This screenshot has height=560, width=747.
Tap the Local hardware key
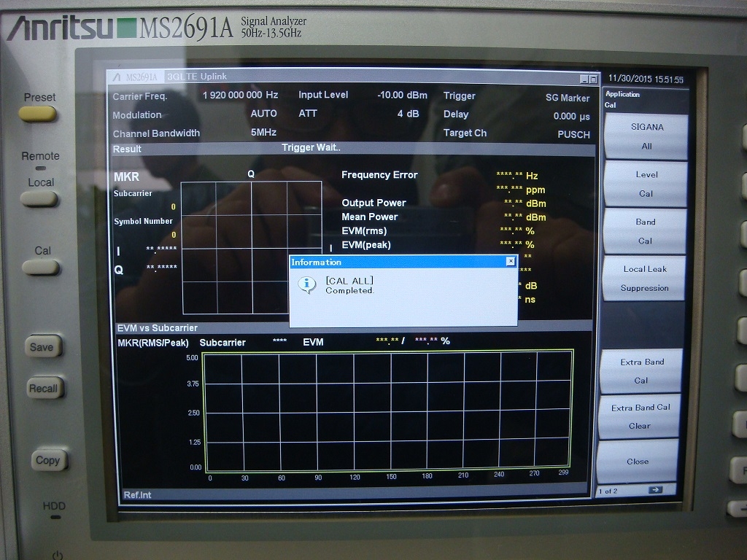pyautogui.click(x=39, y=198)
